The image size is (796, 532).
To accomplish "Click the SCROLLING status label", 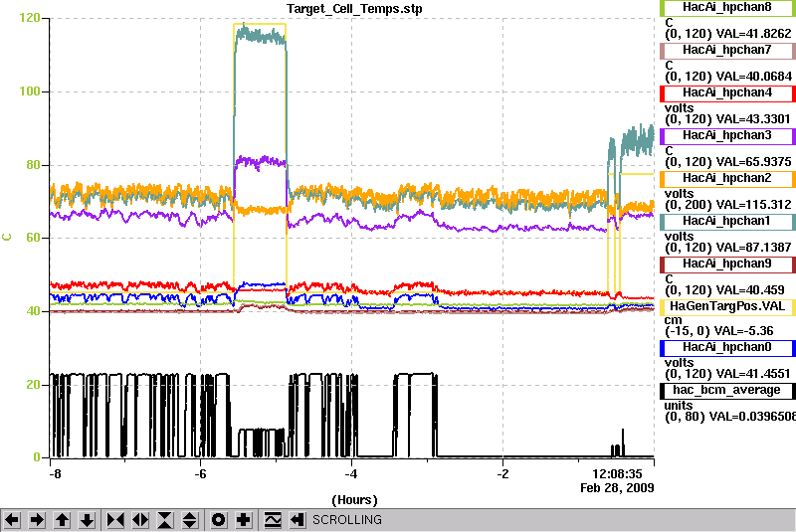I will pos(346,520).
